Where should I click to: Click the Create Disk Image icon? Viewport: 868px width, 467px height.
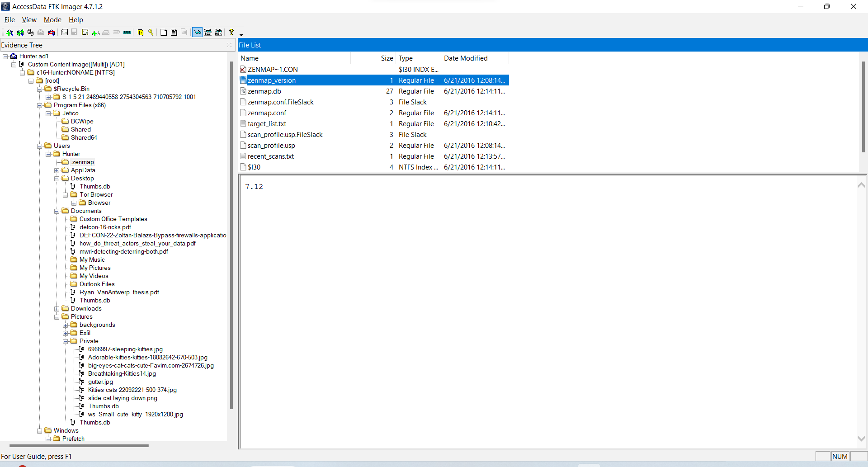(x=64, y=32)
